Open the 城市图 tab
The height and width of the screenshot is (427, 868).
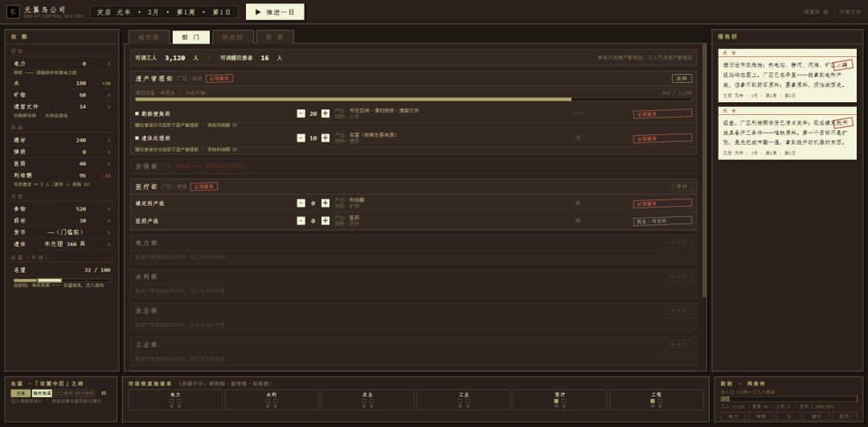tap(149, 37)
